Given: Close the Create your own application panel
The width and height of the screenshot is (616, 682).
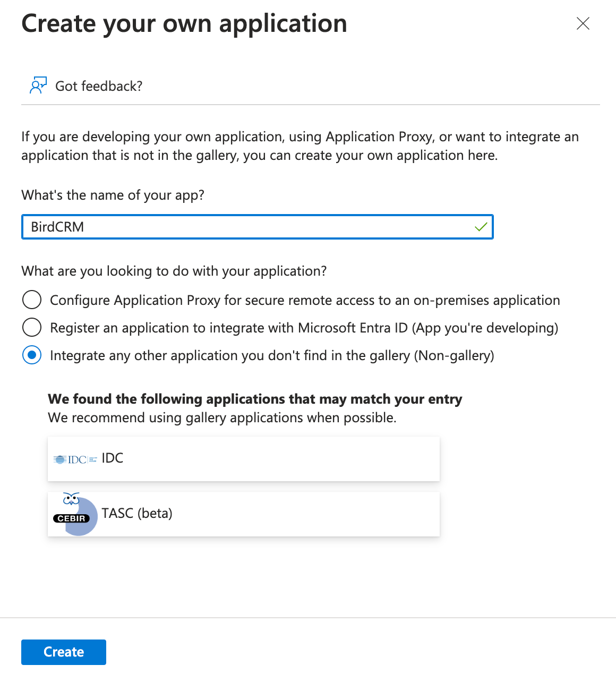Looking at the screenshot, I should click(x=583, y=23).
